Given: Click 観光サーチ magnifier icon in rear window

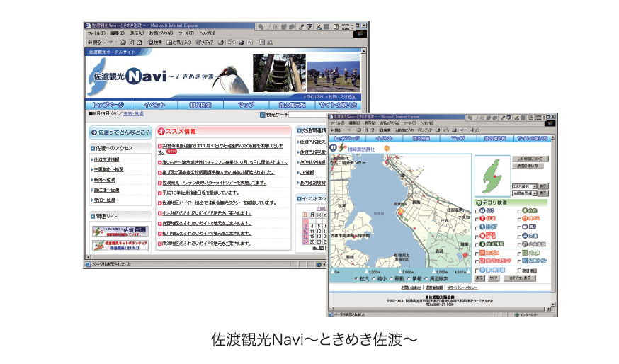Looking at the screenshot, I should (263, 115).
